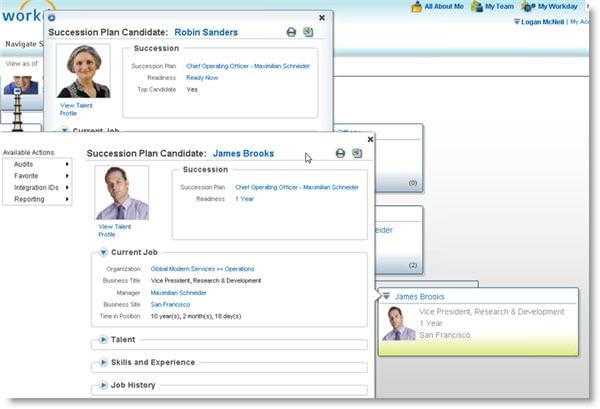
Task: Click the Ready Now readiness link
Action: click(x=202, y=78)
